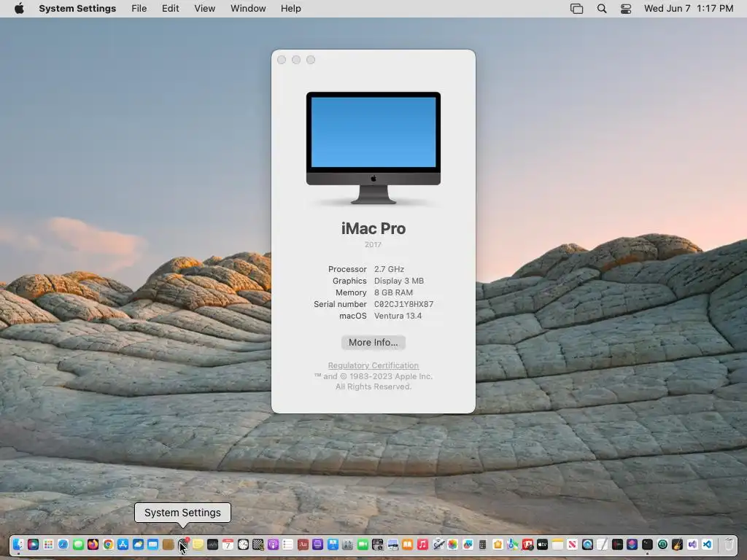Open the Help menu
This screenshot has height=560, width=747.
(290, 9)
